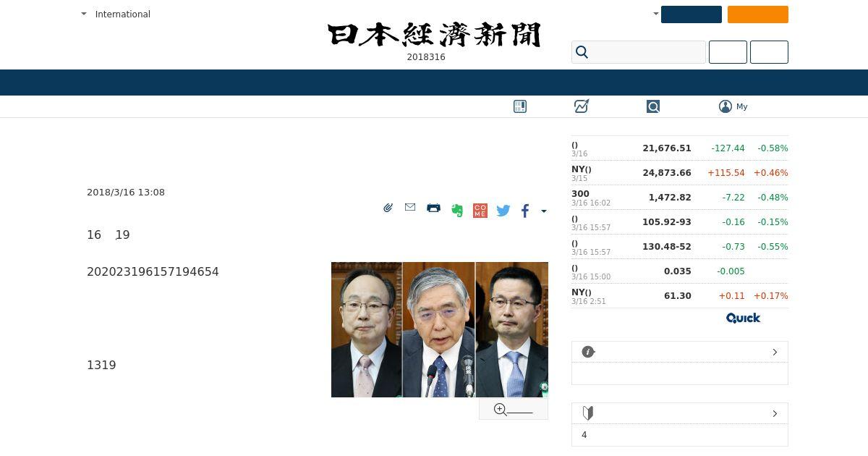Click the info circle icon
868x456 pixels.
coord(588,352)
